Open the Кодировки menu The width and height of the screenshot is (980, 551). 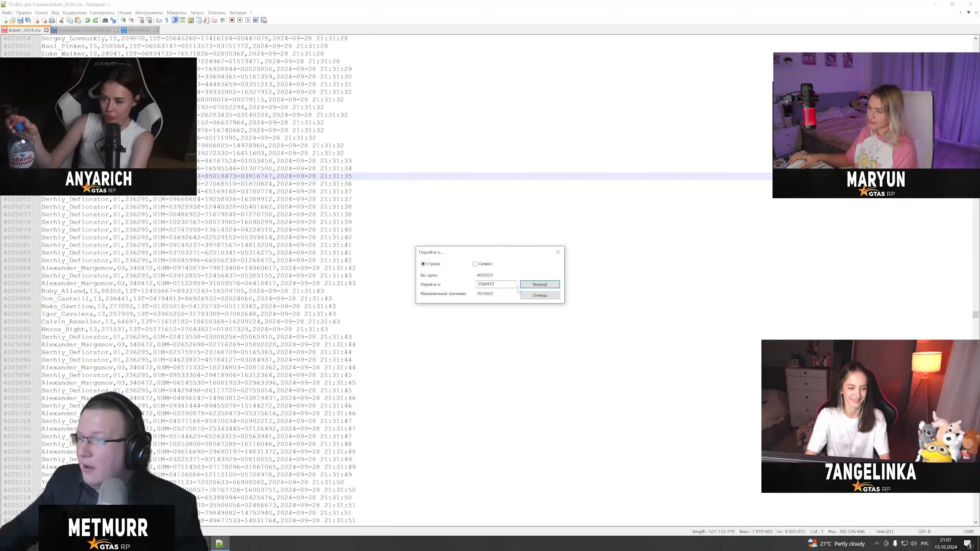tap(74, 13)
